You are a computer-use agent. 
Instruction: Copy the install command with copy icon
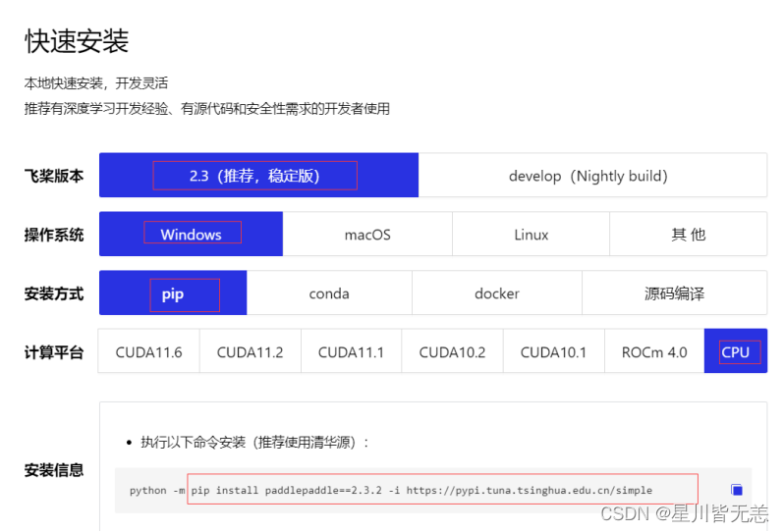coord(736,490)
